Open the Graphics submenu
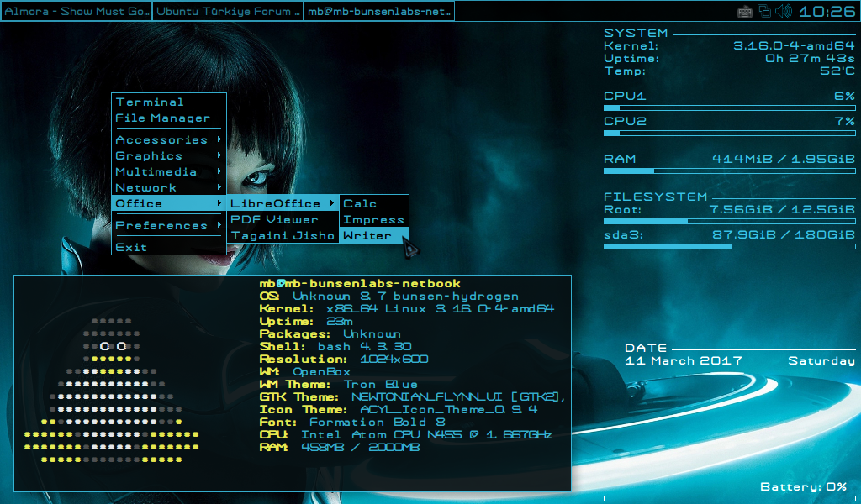This screenshot has width=861, height=504. pyautogui.click(x=169, y=155)
